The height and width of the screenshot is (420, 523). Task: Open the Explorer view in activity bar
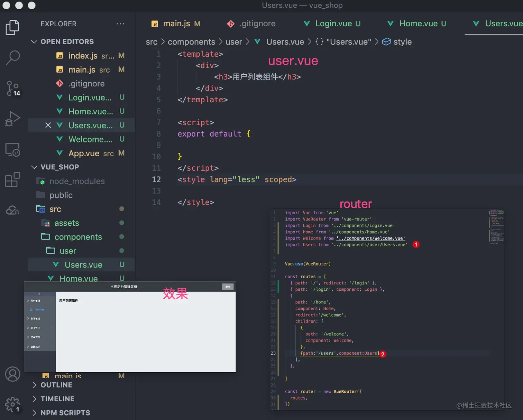[12, 27]
